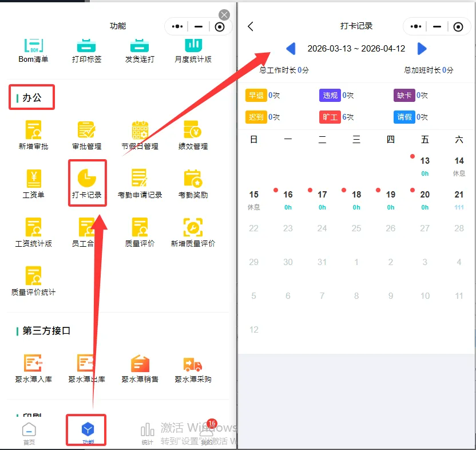476x450 pixels.
Task: Open the 节假日管理 calendar icon
Action: click(x=140, y=131)
